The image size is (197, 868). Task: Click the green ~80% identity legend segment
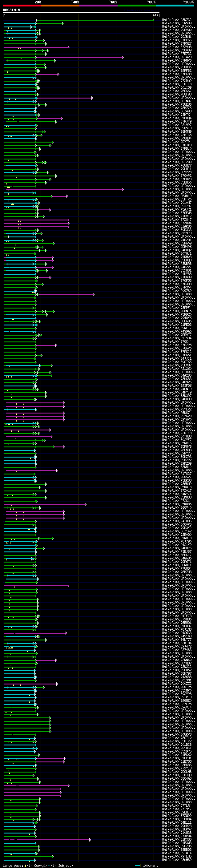[136, 6]
